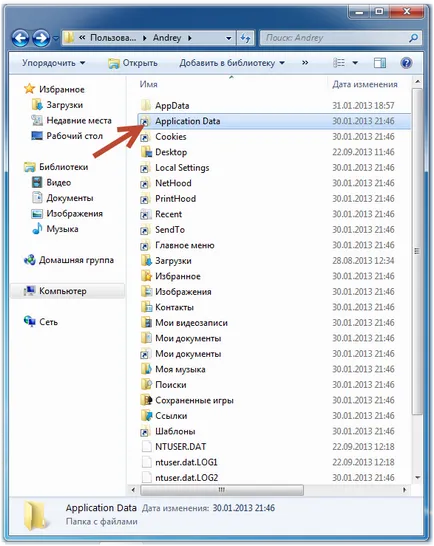Select Главное меню shortcut icon
The width and height of the screenshot is (434, 546).
(x=146, y=245)
